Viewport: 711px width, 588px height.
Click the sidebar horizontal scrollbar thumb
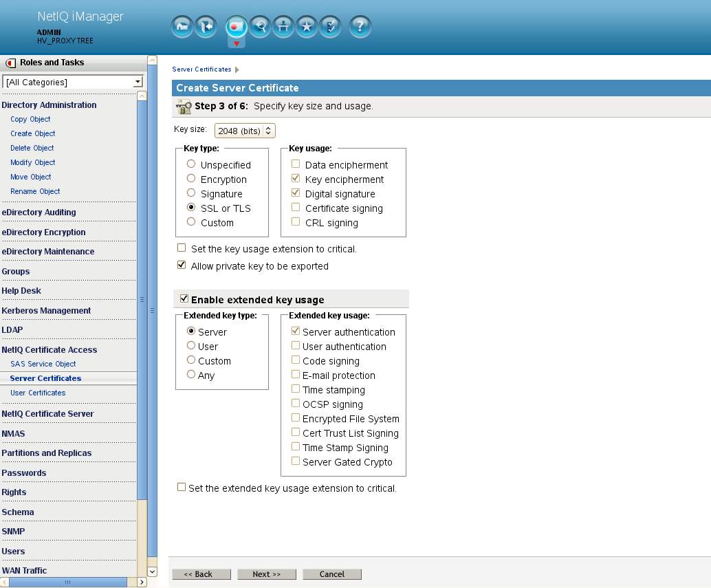coord(68,582)
